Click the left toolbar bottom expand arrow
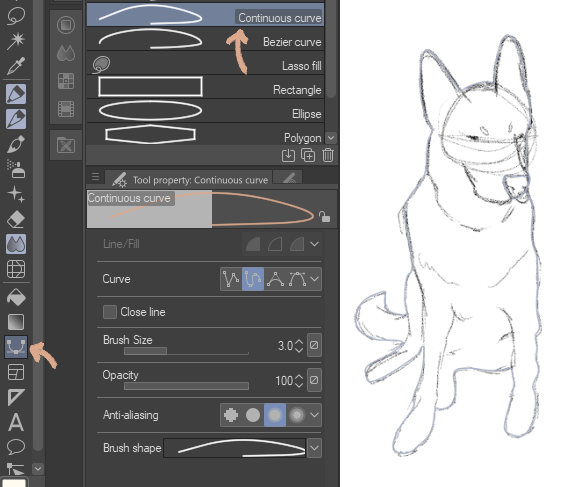565x487 pixels. click(x=38, y=469)
